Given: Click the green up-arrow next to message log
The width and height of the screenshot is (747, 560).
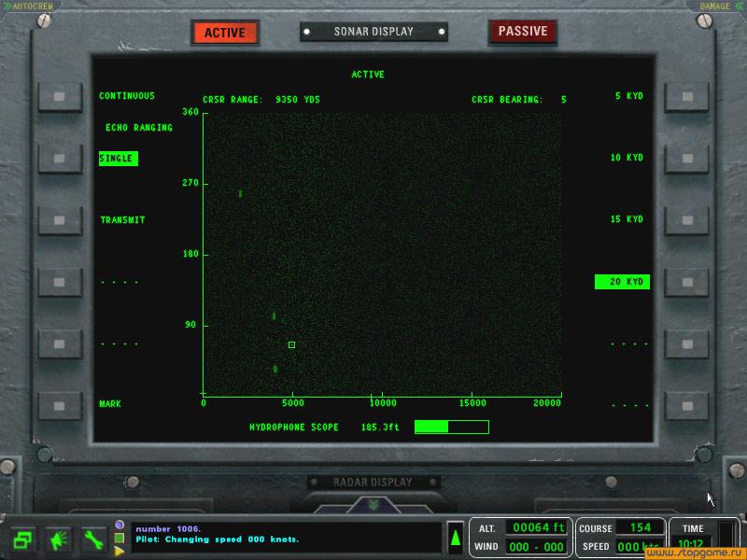Looking at the screenshot, I should [455, 538].
